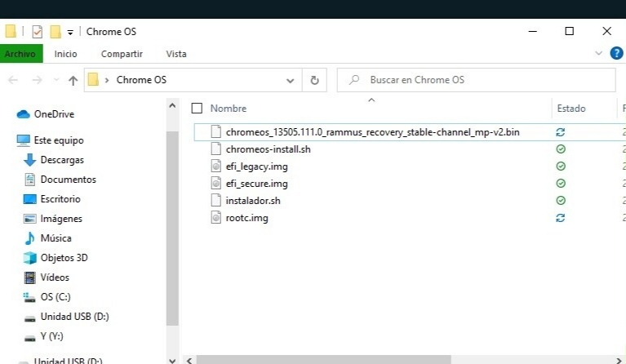Refresh the Chrome OS folder
Image resolution: width=626 pixels, height=364 pixels.
(314, 80)
